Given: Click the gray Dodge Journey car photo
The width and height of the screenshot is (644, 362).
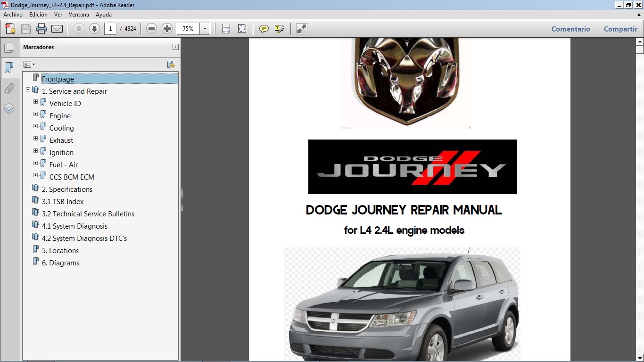Looking at the screenshot, I should tap(402, 304).
